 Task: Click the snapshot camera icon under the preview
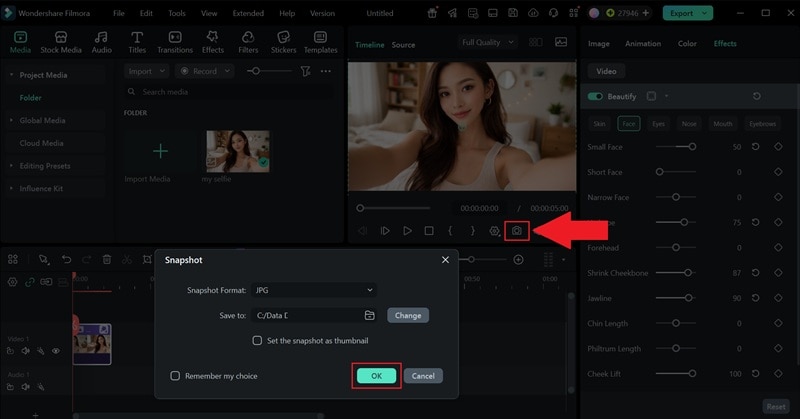click(517, 231)
